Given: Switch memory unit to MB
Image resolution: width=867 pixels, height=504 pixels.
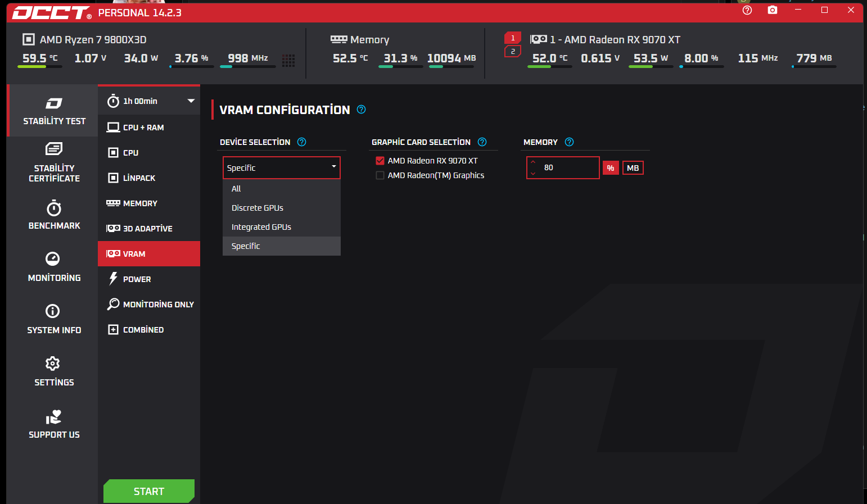Looking at the screenshot, I should [633, 168].
